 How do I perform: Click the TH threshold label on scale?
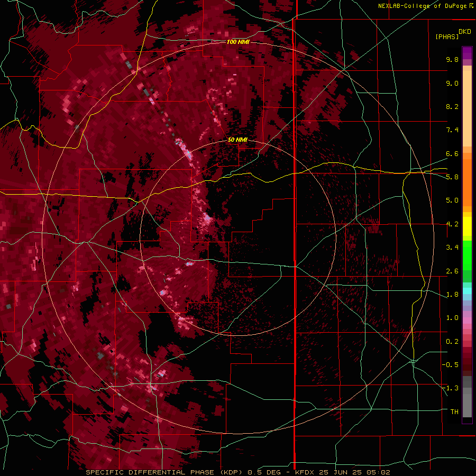(454, 412)
